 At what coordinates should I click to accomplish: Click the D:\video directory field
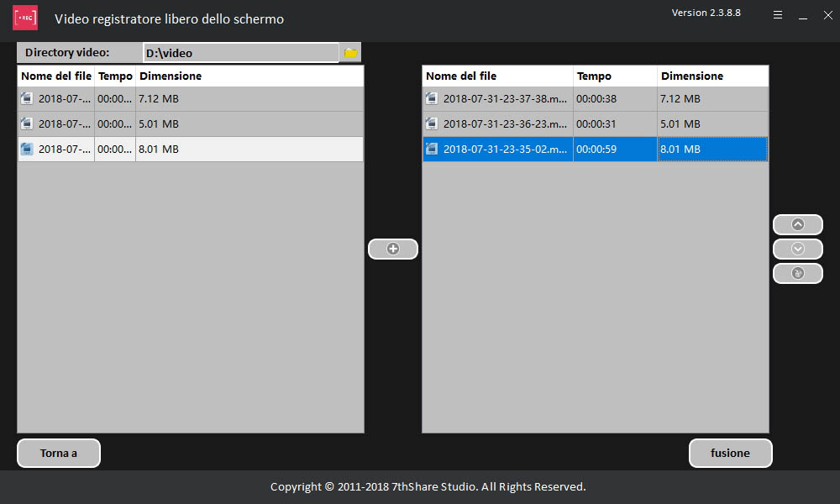(x=241, y=52)
